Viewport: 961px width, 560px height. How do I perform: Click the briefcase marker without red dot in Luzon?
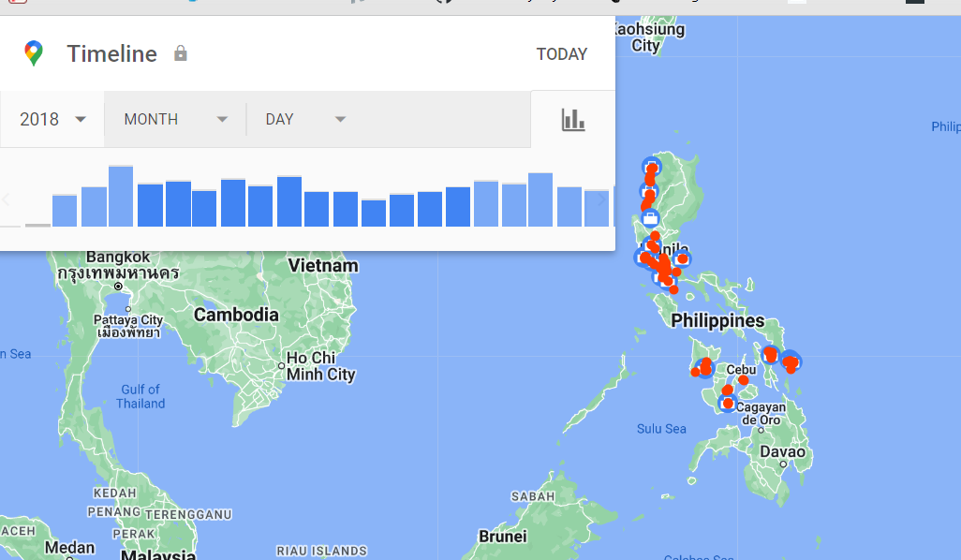pos(650,217)
